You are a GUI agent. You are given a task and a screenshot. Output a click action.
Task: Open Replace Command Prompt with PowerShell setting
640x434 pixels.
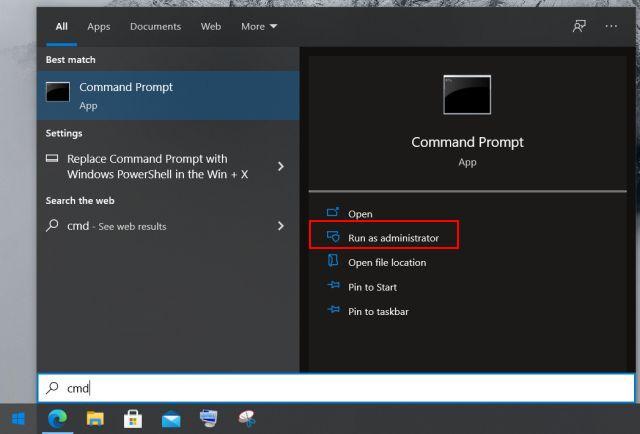click(x=158, y=167)
